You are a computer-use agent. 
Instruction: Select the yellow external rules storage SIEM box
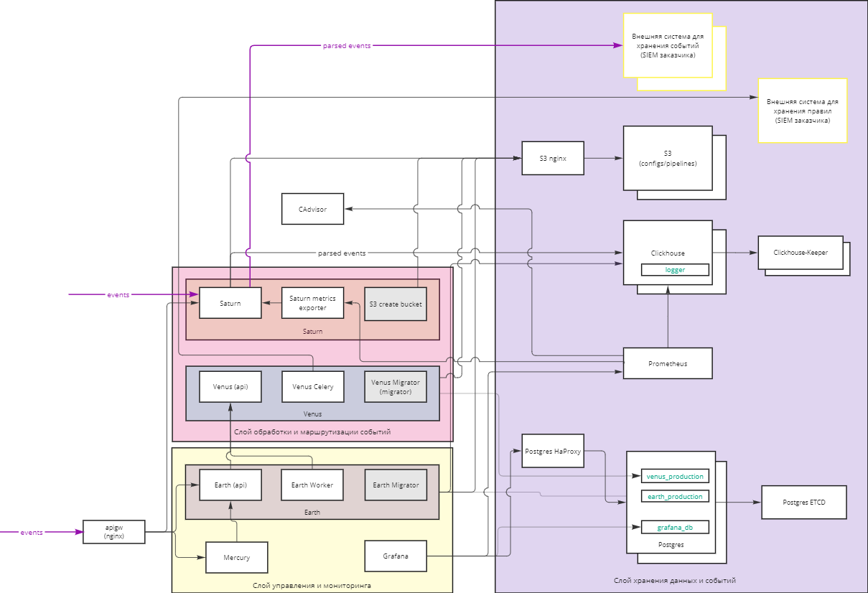[803, 111]
